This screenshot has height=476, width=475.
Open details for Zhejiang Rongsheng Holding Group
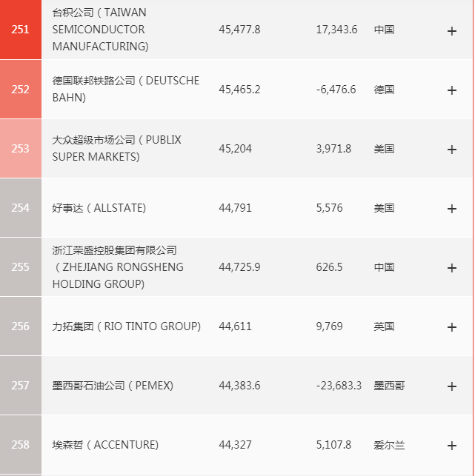point(452,267)
